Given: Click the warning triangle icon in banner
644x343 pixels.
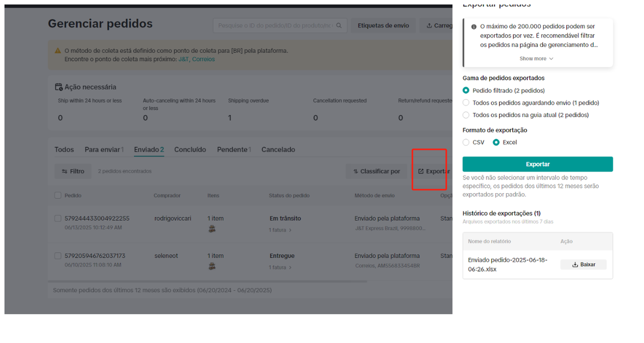Looking at the screenshot, I should (x=58, y=51).
